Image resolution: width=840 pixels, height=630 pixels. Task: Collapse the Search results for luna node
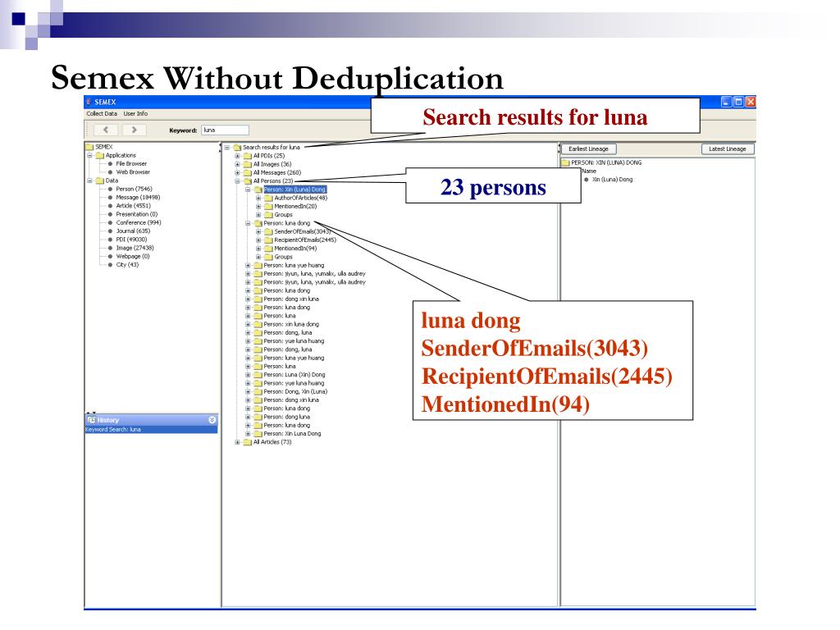(226, 148)
